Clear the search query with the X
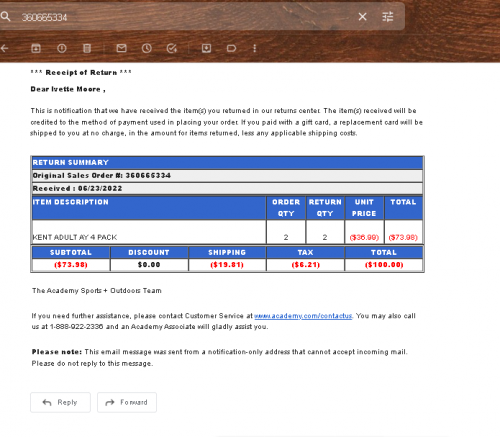The width and height of the screenshot is (500, 437). (x=362, y=17)
